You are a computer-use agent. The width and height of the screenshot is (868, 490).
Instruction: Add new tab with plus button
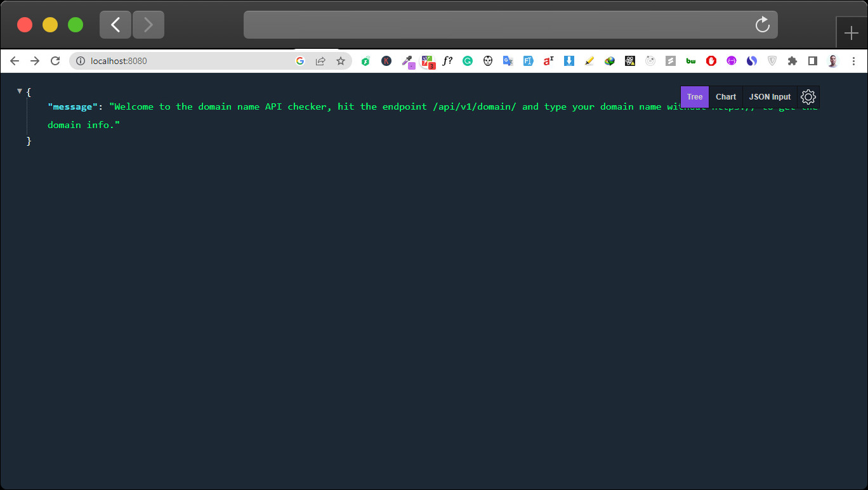click(852, 33)
